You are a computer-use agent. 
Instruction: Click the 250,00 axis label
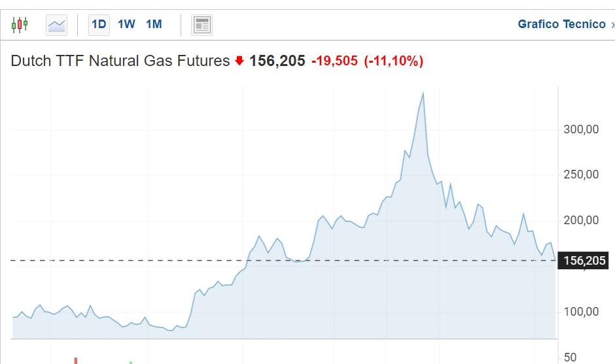click(581, 174)
